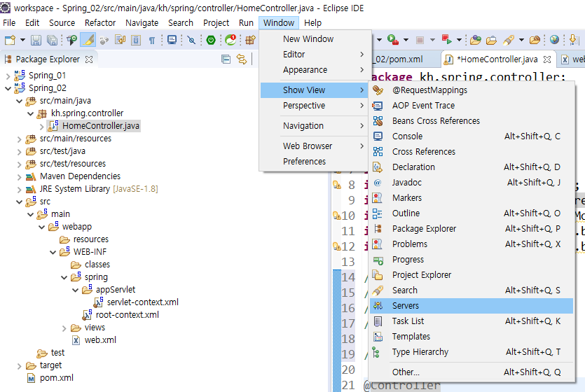Click the Run with toolbox external tools icon
The width and height of the screenshot is (585, 392).
(x=393, y=39)
